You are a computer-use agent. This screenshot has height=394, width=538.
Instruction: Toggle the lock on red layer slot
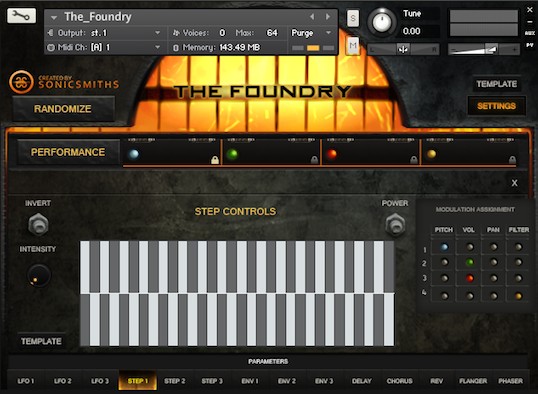[x=414, y=160]
